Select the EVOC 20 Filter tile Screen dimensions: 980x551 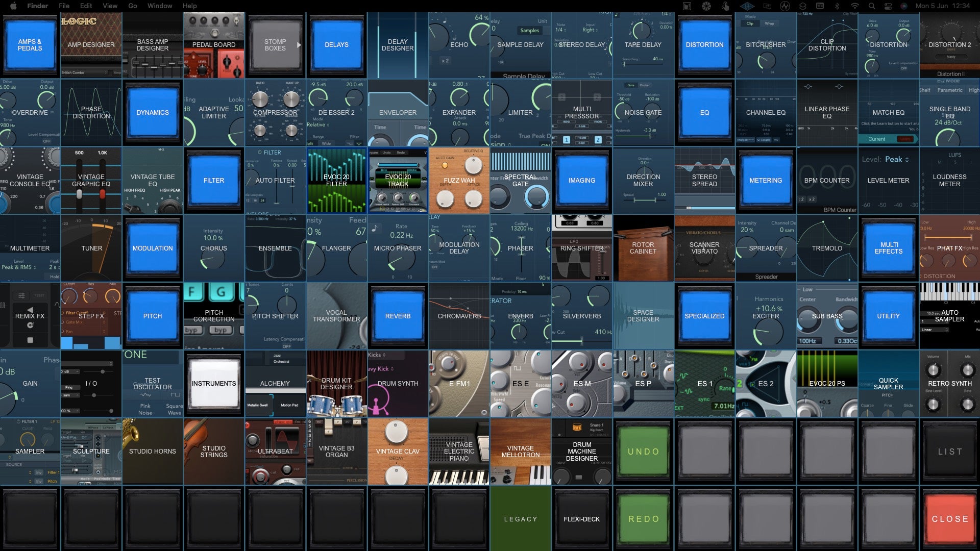[x=336, y=180]
